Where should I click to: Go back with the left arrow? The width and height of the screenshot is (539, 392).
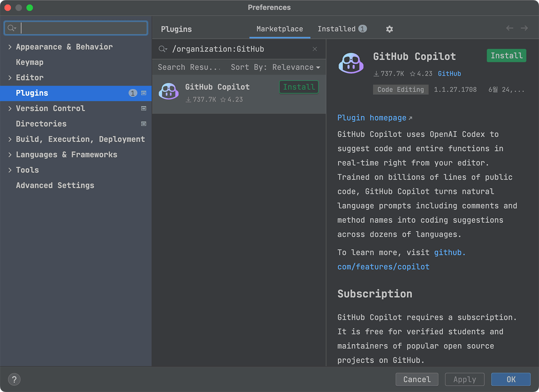(509, 28)
